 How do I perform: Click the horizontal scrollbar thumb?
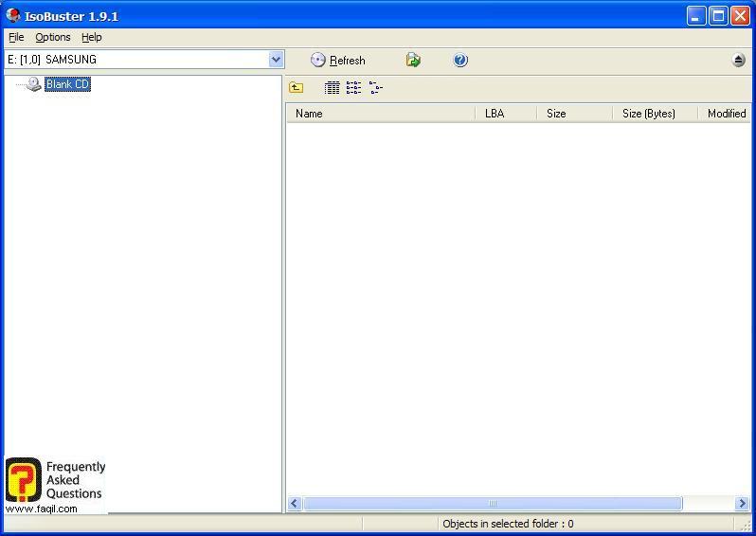492,503
